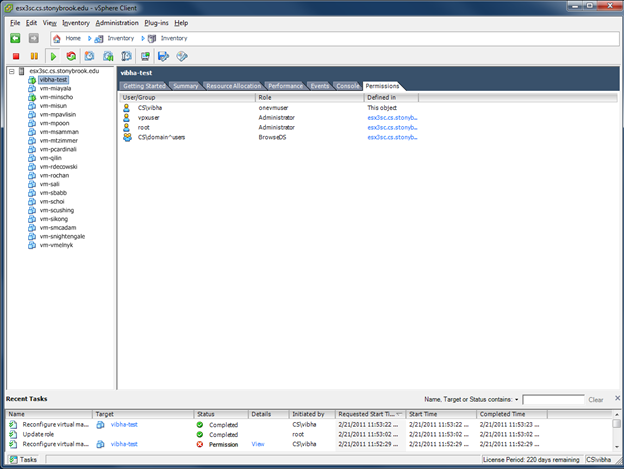Click the vm-minscho VM icon

coord(32,97)
